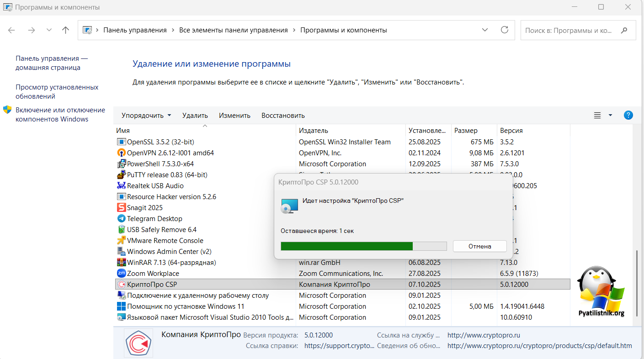This screenshot has height=359, width=644.
Task: Open the Упорядочить dropdown menu
Action: click(146, 116)
